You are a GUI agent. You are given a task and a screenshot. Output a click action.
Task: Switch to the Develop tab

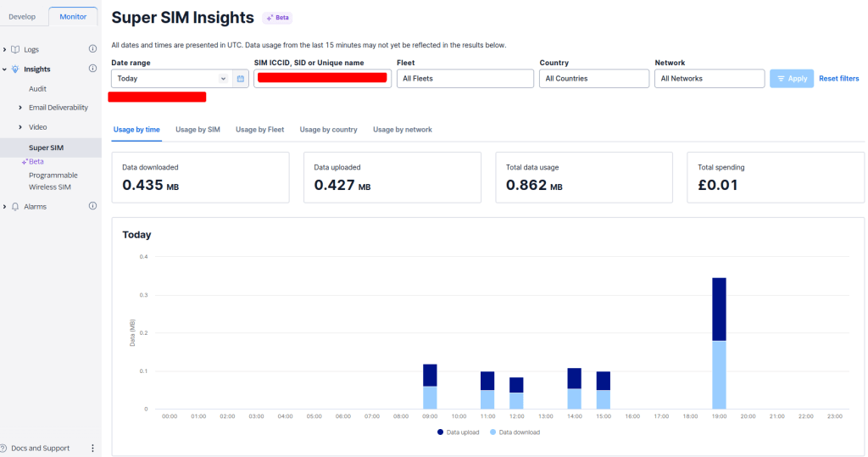pyautogui.click(x=22, y=17)
